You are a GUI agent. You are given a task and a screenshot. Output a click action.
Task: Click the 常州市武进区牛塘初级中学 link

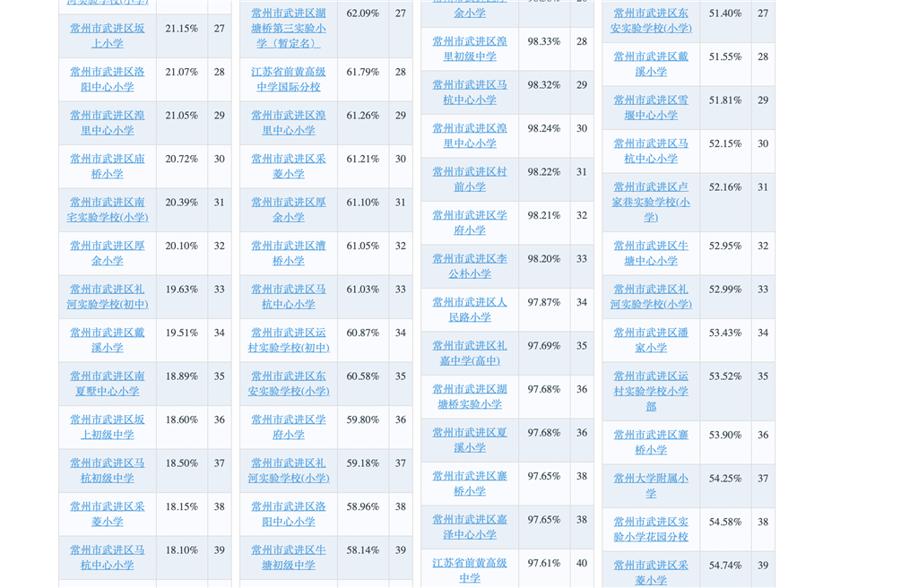(x=289, y=557)
